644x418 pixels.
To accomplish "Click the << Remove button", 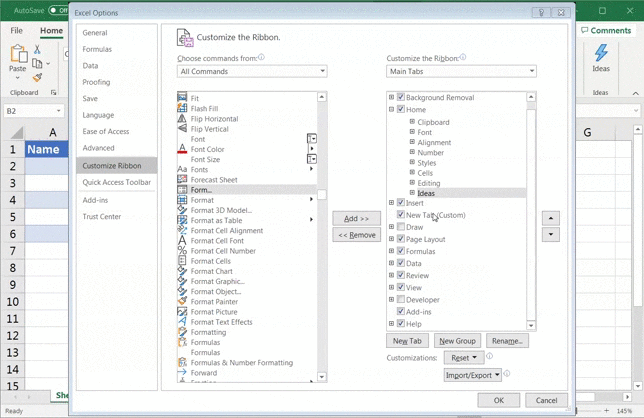I will pos(356,235).
